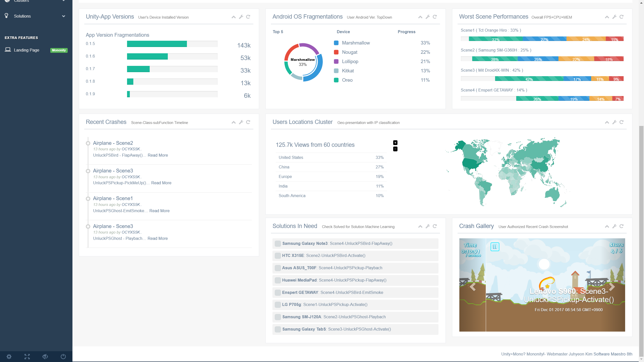This screenshot has width=644, height=362.
Task: Read More about UnluckPSPickup-PickMeUp crash
Action: (161, 183)
